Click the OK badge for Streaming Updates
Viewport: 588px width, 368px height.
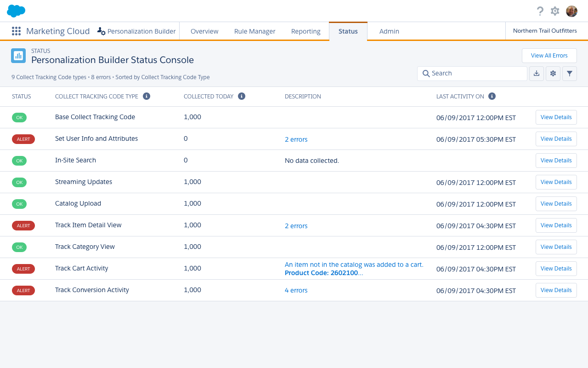click(19, 183)
